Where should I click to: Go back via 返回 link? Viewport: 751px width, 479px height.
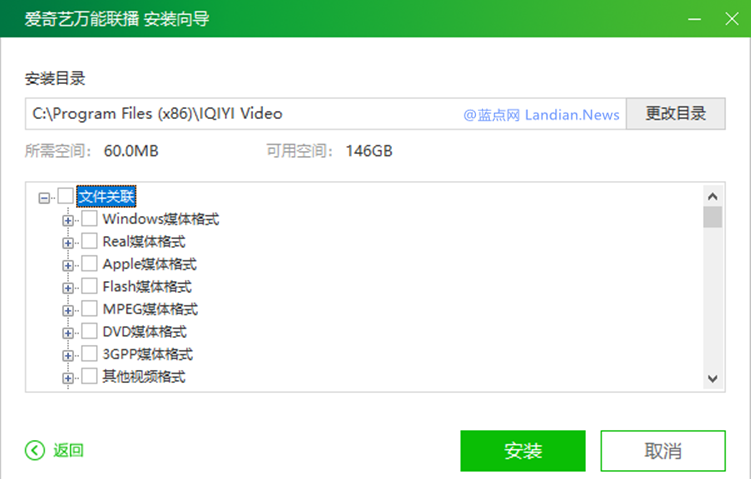tap(68, 450)
